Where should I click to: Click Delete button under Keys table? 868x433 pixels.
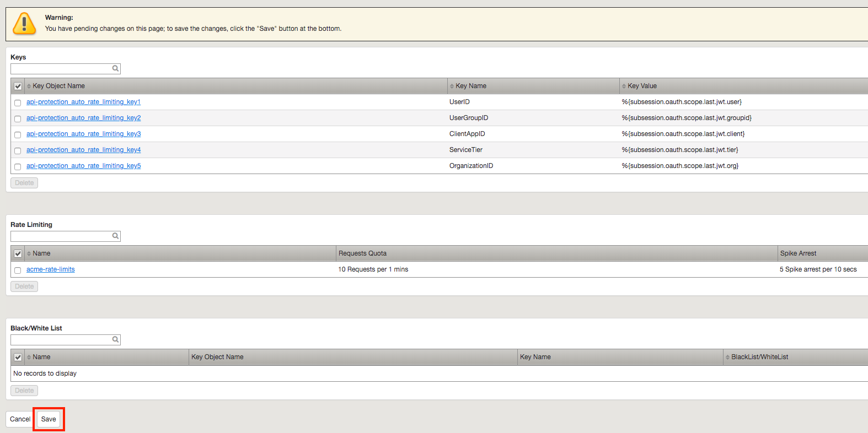[x=24, y=183]
